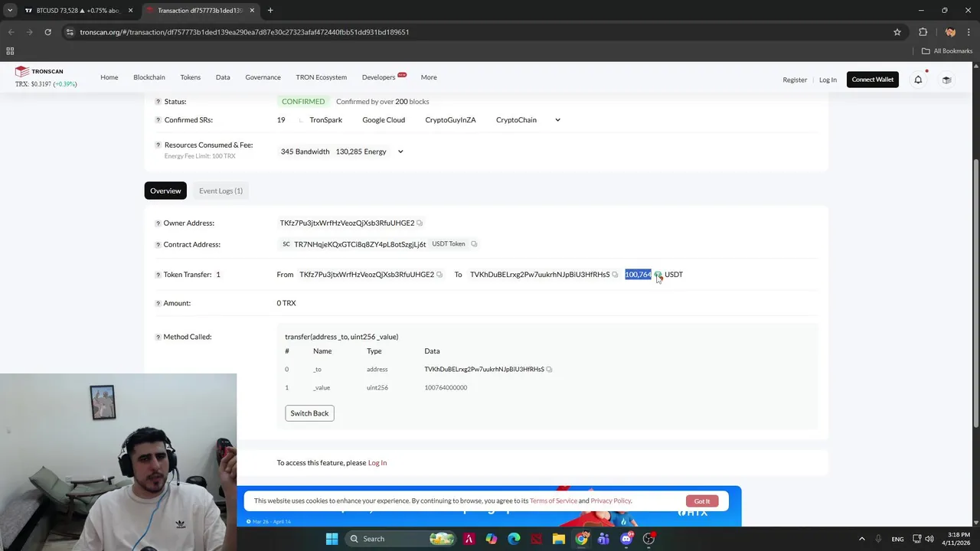Open the tab search dropdown arrow
Screen dimensions: 980x551
[x=10, y=11]
